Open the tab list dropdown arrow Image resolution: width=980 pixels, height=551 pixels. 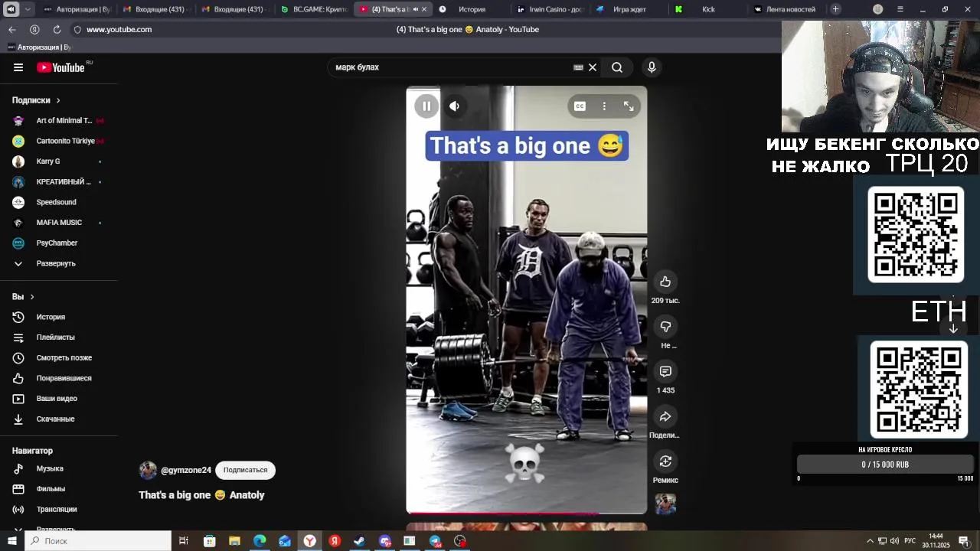point(28,9)
